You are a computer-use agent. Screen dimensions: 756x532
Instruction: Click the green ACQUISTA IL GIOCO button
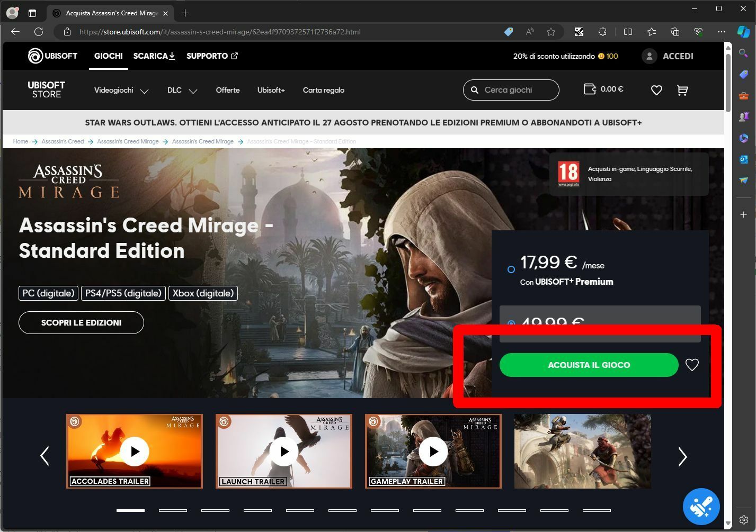[x=589, y=365]
